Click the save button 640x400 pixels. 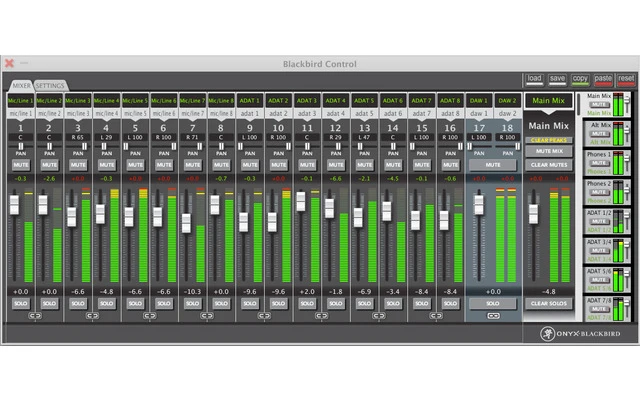click(x=557, y=80)
